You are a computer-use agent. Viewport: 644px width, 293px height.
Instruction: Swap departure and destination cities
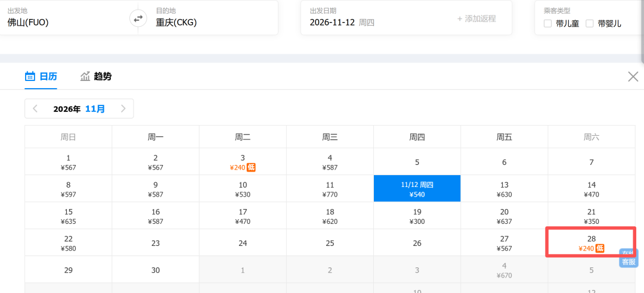click(x=138, y=18)
